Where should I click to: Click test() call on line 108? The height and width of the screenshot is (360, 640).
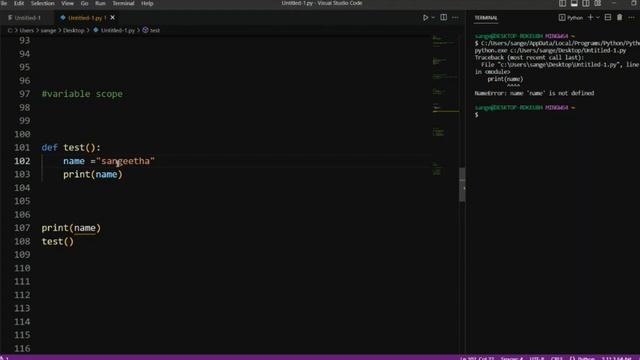tap(58, 241)
